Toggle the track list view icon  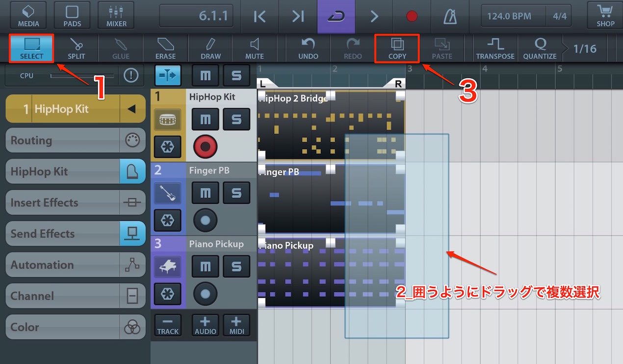point(168,76)
